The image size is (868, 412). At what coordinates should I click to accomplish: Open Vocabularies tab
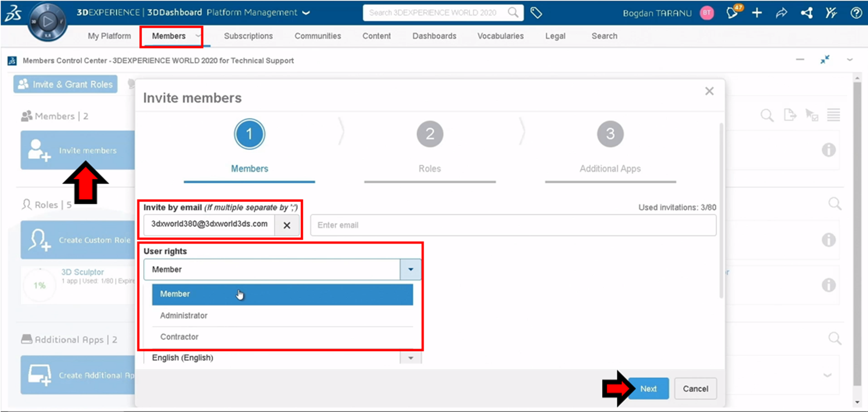tap(501, 36)
